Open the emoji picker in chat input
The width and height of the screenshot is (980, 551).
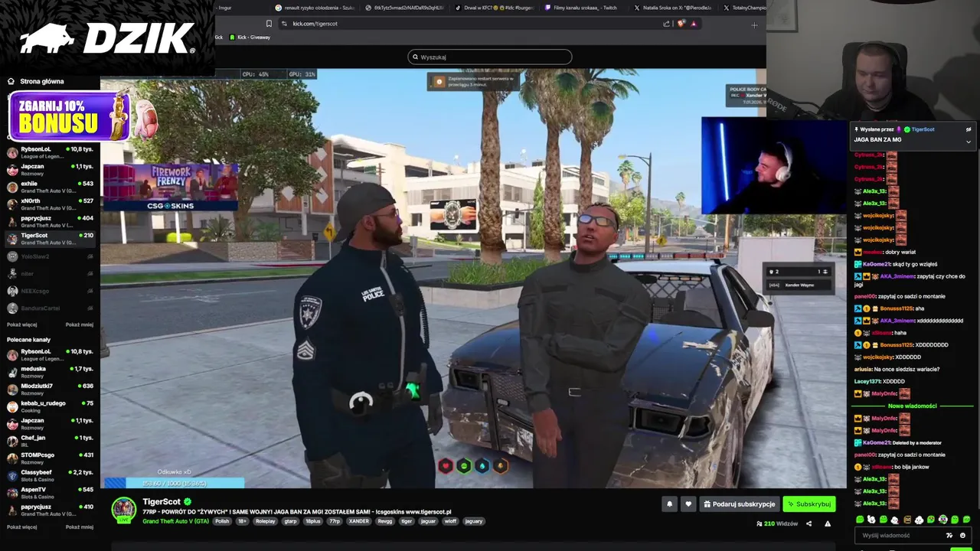coord(962,536)
